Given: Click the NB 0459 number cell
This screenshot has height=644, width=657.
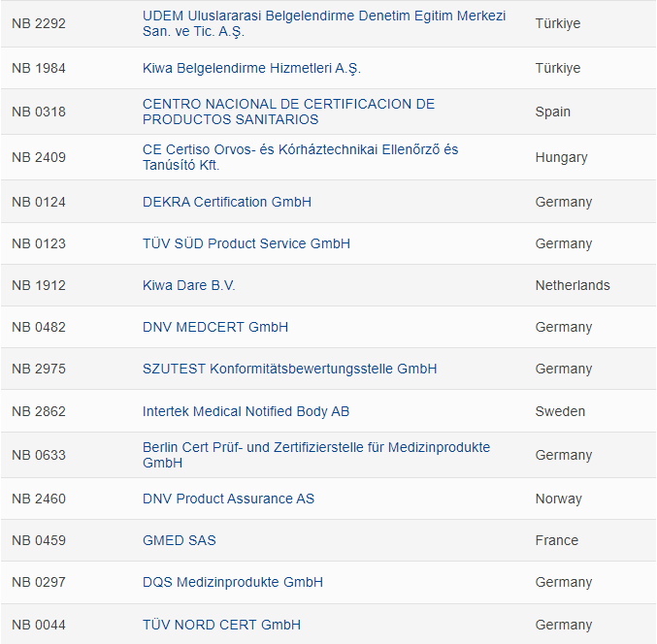Looking at the screenshot, I should pyautogui.click(x=39, y=540).
